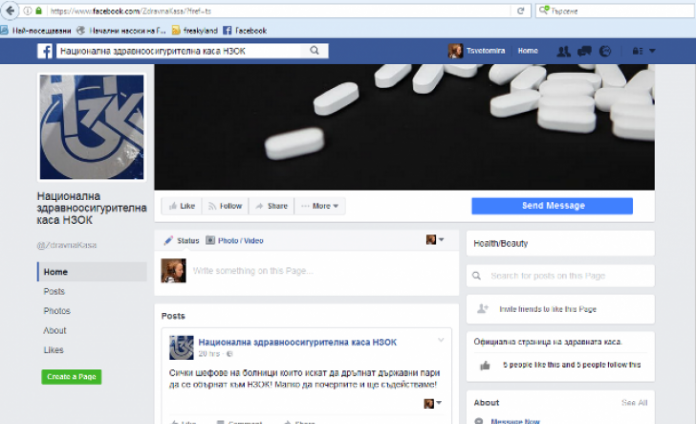Open the notifications globe icon
The width and height of the screenshot is (696, 424).
point(606,50)
